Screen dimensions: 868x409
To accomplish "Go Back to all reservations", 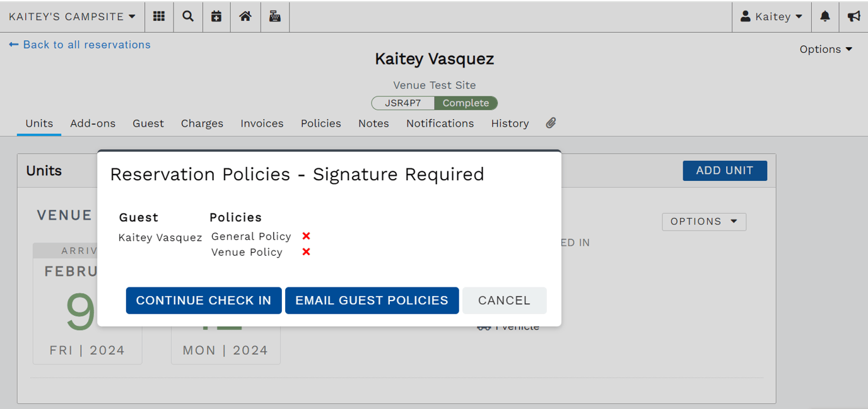I will coord(79,45).
